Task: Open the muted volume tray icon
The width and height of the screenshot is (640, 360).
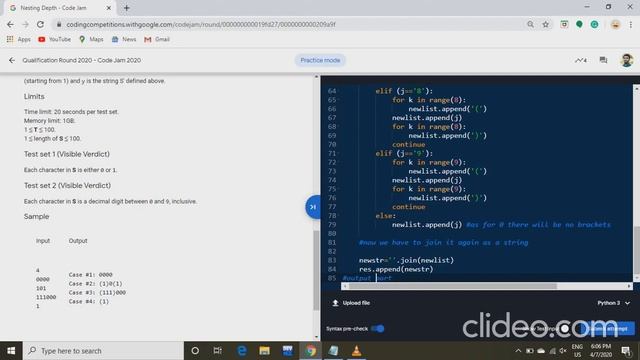Action: (x=563, y=351)
